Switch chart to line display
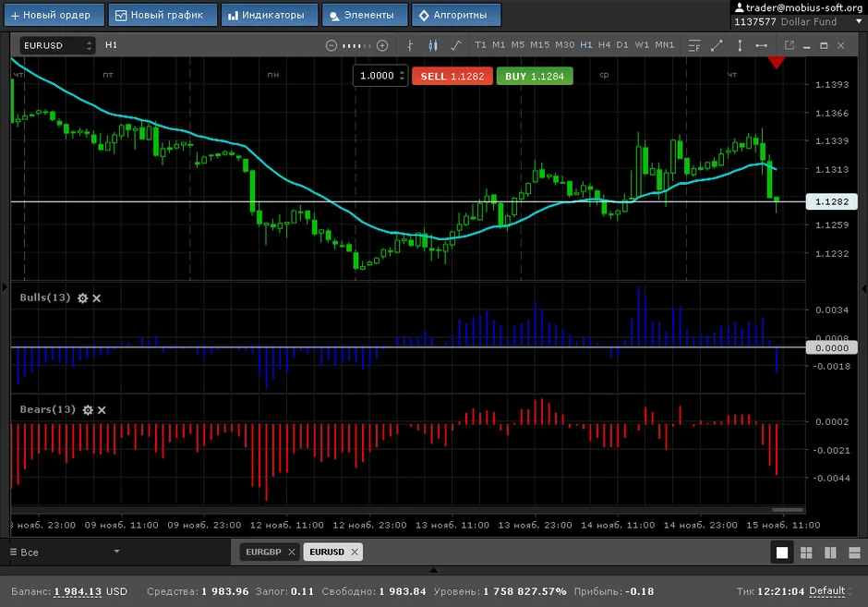The image size is (868, 607). pos(456,45)
